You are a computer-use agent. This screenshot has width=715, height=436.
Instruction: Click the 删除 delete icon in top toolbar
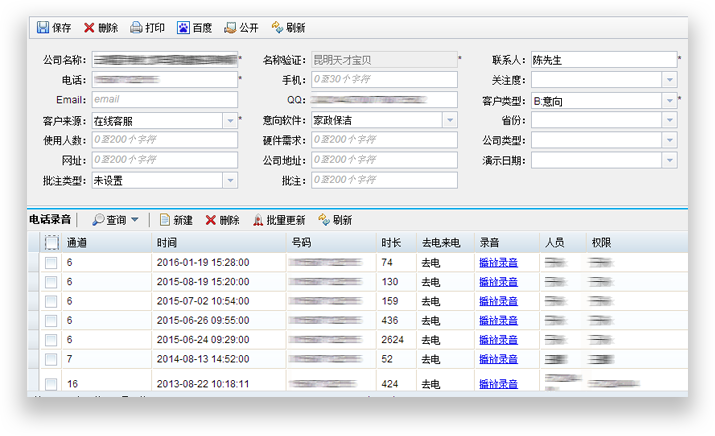point(90,28)
